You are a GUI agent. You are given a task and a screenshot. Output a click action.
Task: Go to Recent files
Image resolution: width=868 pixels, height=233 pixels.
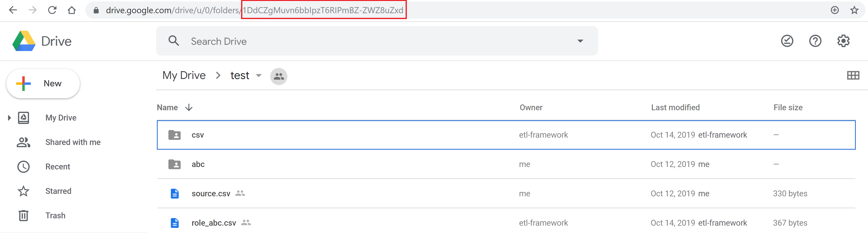pyautogui.click(x=58, y=167)
